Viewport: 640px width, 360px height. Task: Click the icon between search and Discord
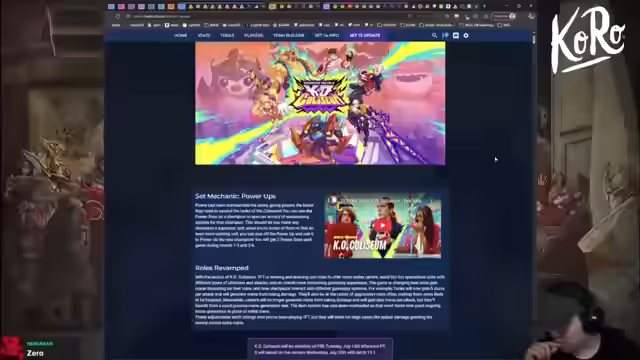point(445,36)
